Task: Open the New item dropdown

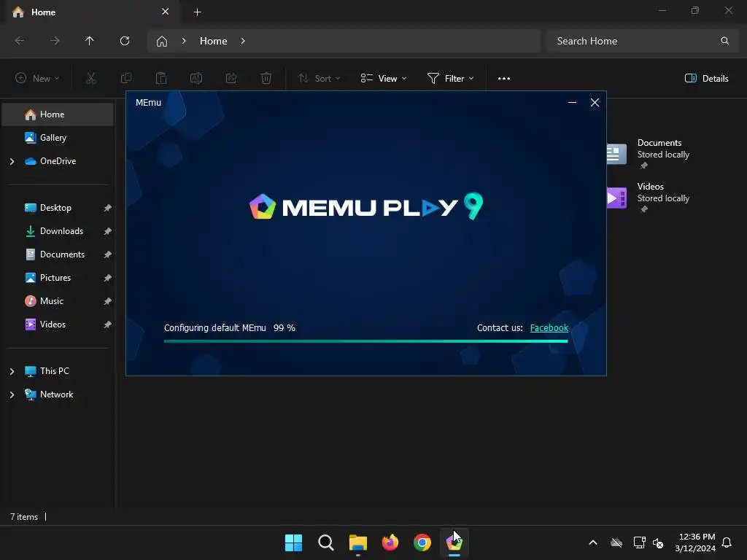Action: [37, 78]
